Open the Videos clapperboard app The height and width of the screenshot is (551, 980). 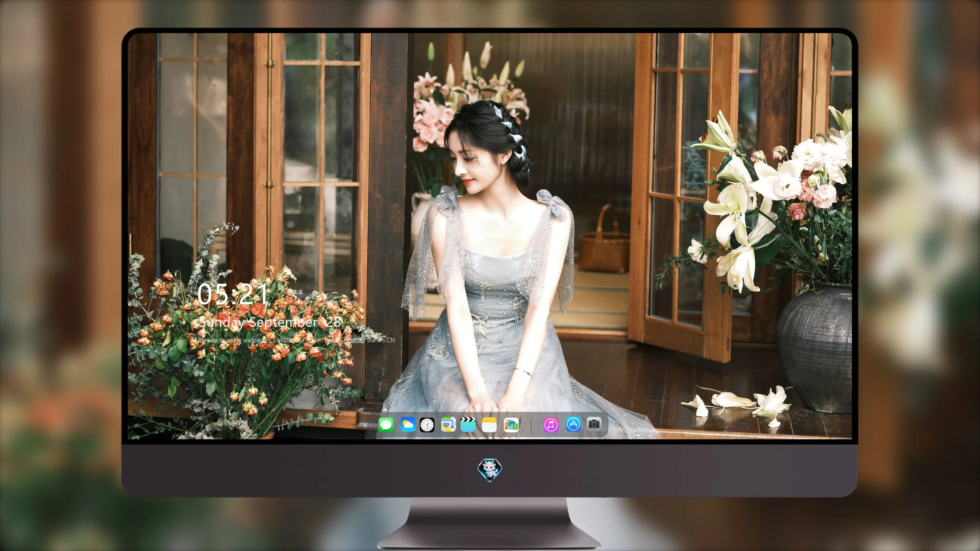click(468, 424)
